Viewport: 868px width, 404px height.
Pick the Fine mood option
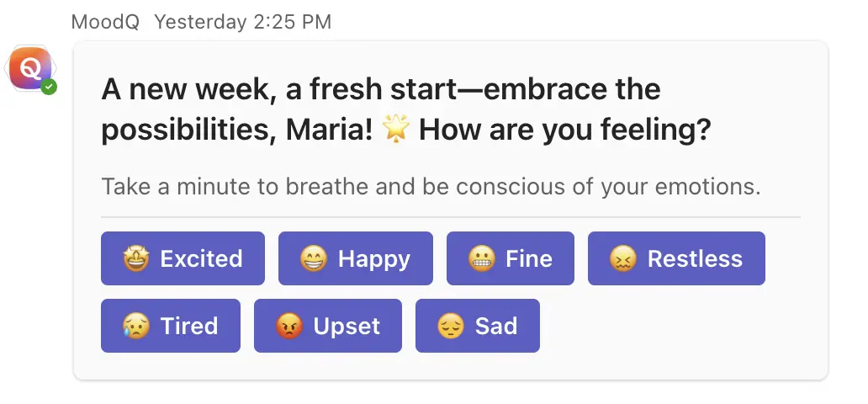point(511,258)
